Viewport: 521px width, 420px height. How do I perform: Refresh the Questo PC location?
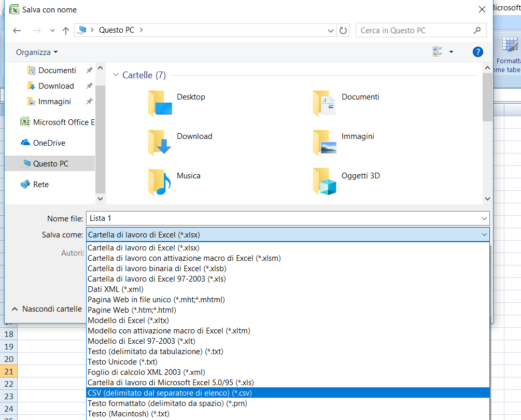(x=343, y=31)
